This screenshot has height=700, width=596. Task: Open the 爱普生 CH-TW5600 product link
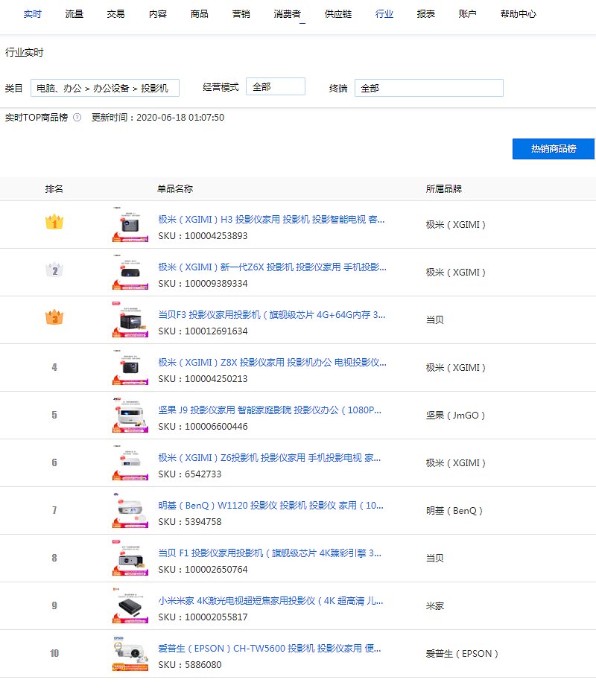click(x=270, y=648)
